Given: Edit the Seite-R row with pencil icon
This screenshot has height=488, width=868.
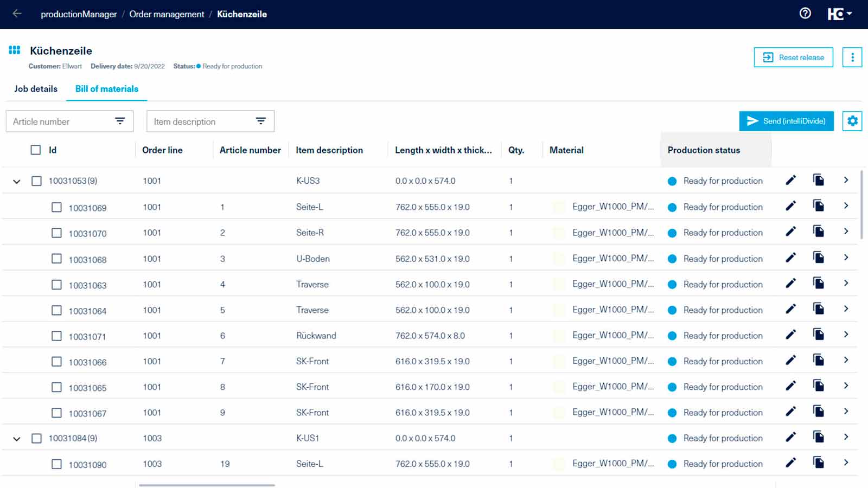Looking at the screenshot, I should [x=791, y=232].
